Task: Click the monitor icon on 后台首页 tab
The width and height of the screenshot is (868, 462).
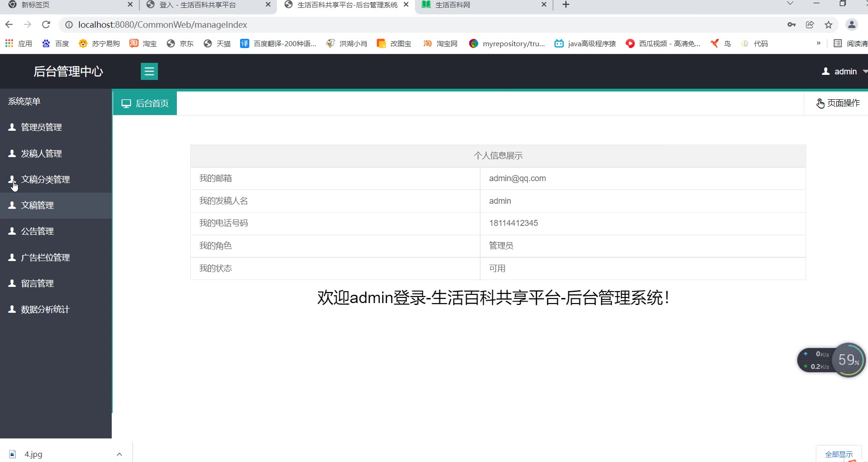Action: pyautogui.click(x=126, y=103)
